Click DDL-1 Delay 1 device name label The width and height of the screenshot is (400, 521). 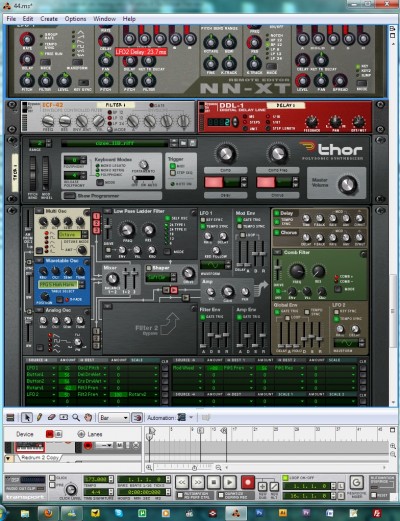pyautogui.click(x=286, y=105)
